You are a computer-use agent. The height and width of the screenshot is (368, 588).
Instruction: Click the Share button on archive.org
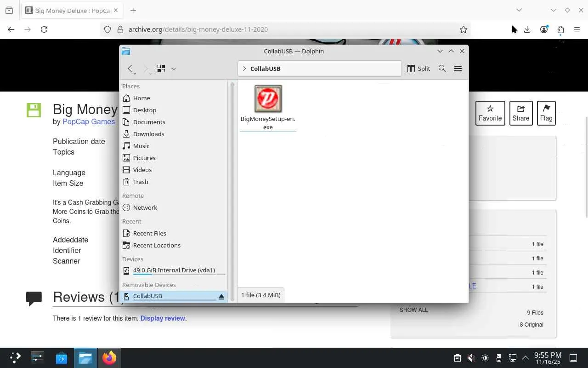pos(521,113)
